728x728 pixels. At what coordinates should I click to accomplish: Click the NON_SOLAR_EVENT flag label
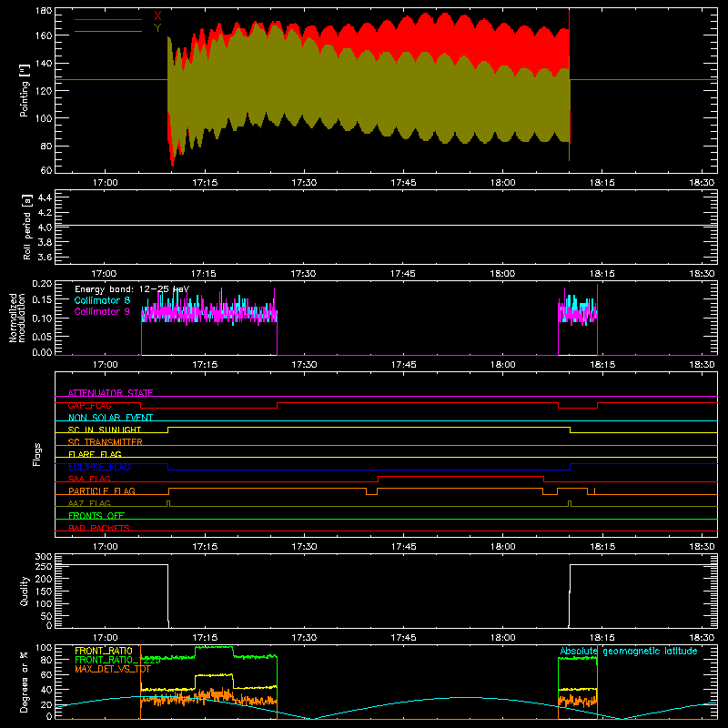point(110,418)
